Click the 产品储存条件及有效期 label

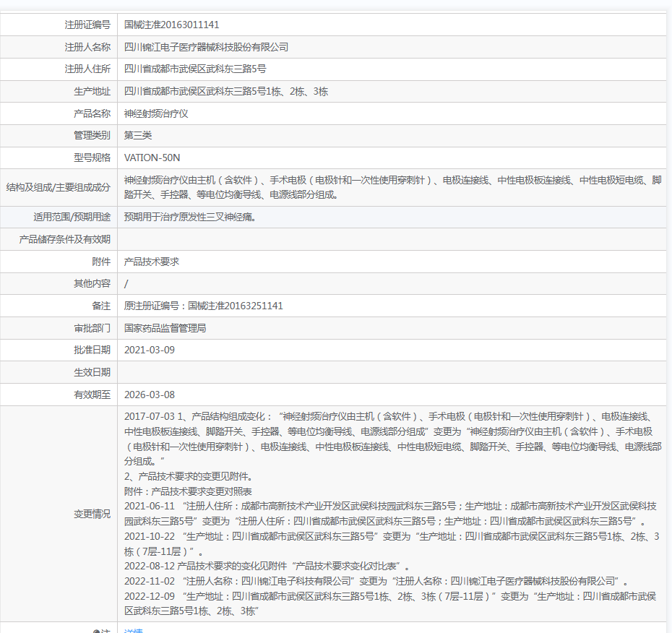tap(65, 240)
